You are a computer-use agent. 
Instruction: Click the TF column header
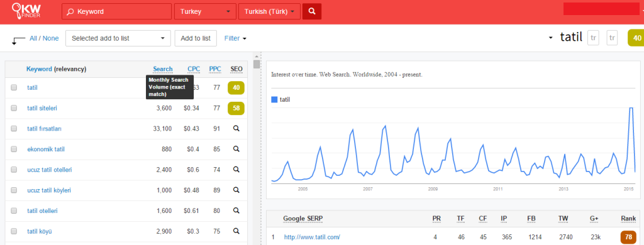[x=461, y=219]
